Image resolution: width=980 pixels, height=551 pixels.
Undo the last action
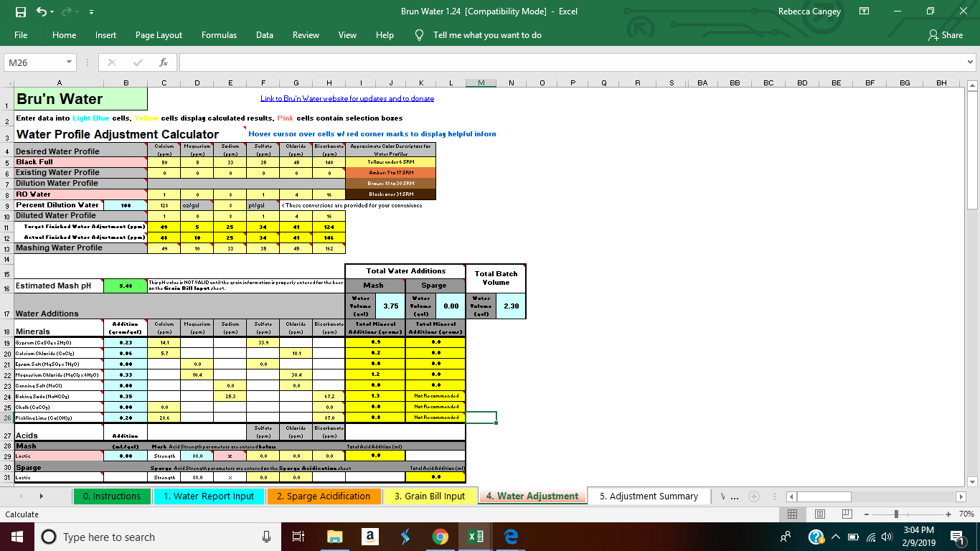(x=42, y=11)
